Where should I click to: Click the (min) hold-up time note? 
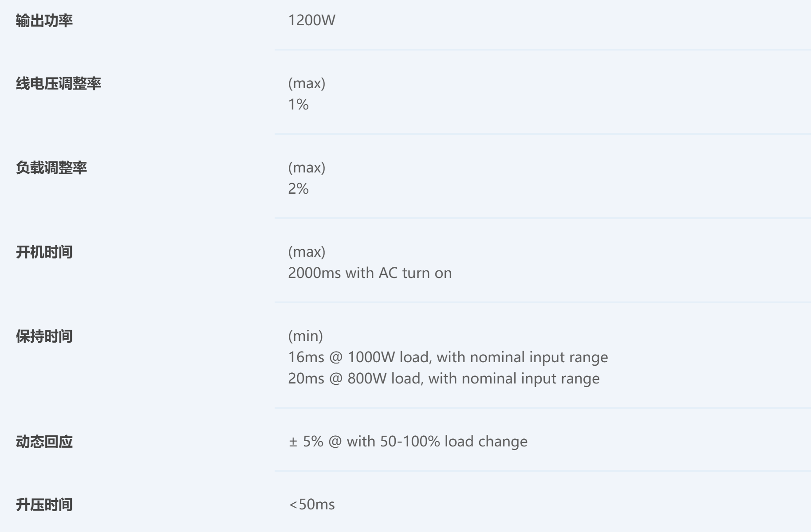(305, 336)
